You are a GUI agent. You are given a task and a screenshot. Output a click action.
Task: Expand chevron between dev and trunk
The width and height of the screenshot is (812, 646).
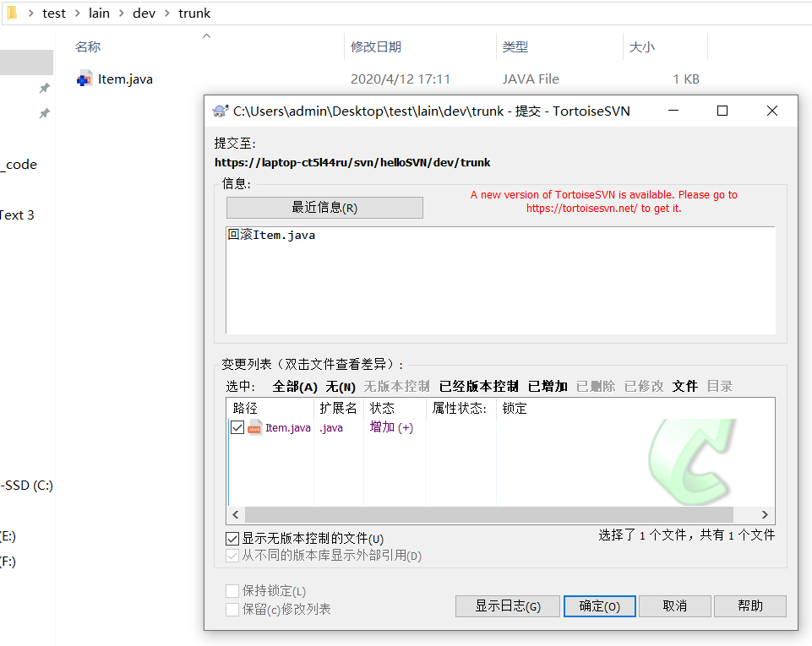point(167,13)
